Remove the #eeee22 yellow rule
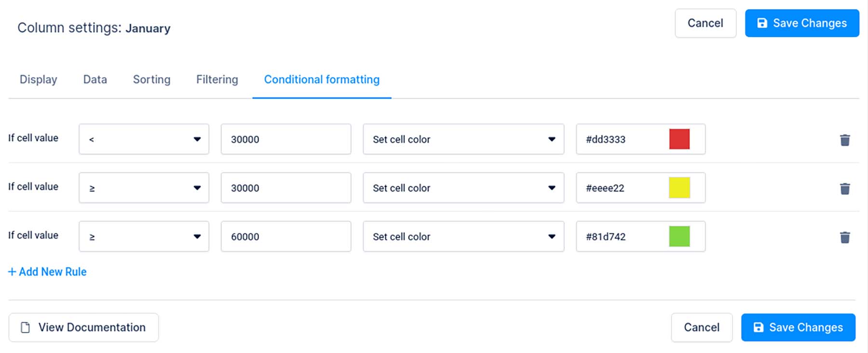The width and height of the screenshot is (868, 353). click(x=845, y=188)
